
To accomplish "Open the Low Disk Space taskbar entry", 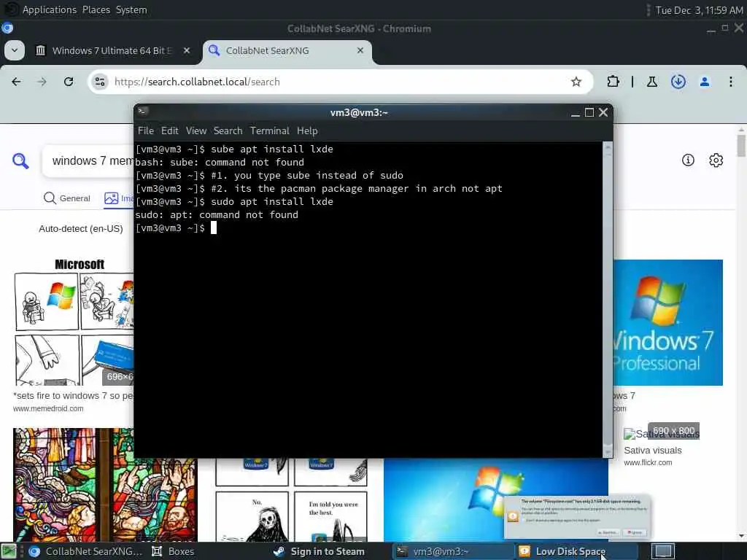I will click(576, 551).
